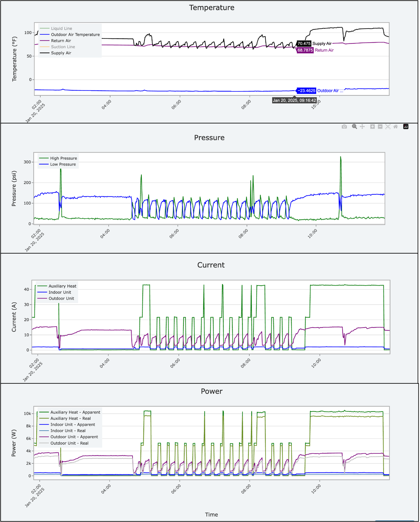
Task: Toggle Auxiliary Heat in Current legend
Action: (x=62, y=286)
